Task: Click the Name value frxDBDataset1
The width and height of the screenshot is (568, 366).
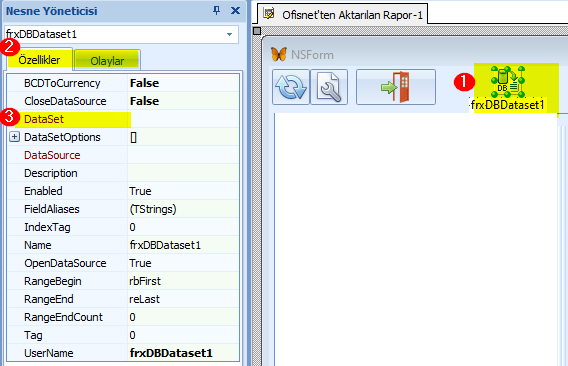Action: pyautogui.click(x=165, y=245)
